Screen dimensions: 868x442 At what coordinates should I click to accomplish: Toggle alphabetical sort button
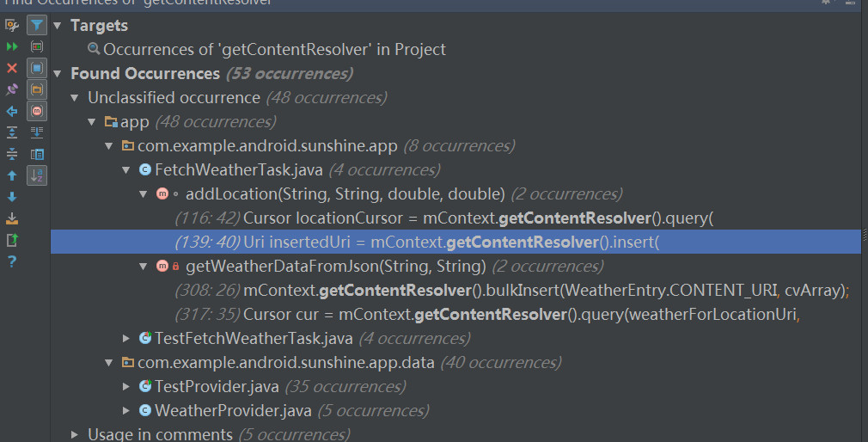point(37,175)
